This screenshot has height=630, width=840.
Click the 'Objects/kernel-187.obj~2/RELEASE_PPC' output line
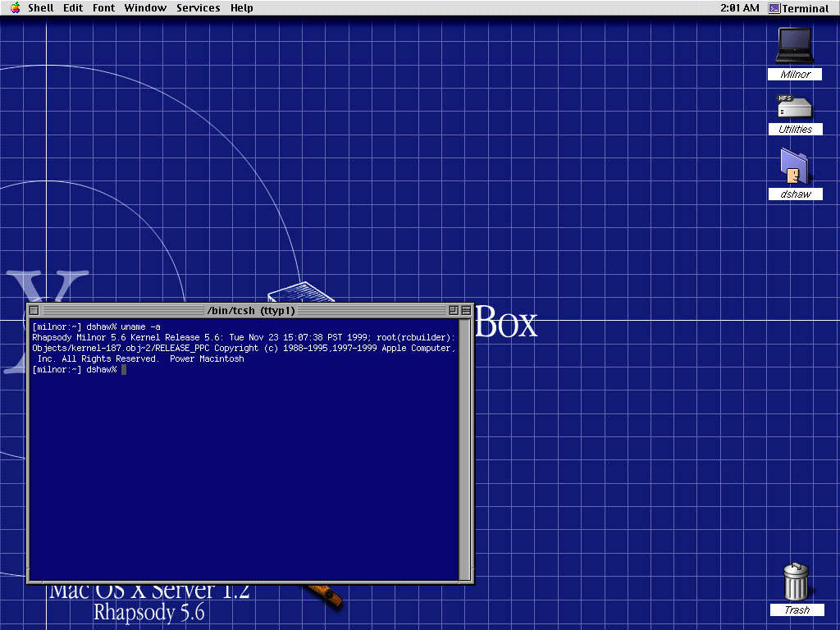point(243,348)
